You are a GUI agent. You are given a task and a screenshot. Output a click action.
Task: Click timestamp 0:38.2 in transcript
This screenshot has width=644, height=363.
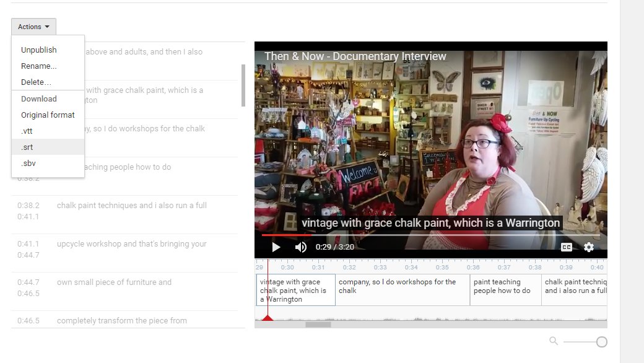tap(28, 205)
